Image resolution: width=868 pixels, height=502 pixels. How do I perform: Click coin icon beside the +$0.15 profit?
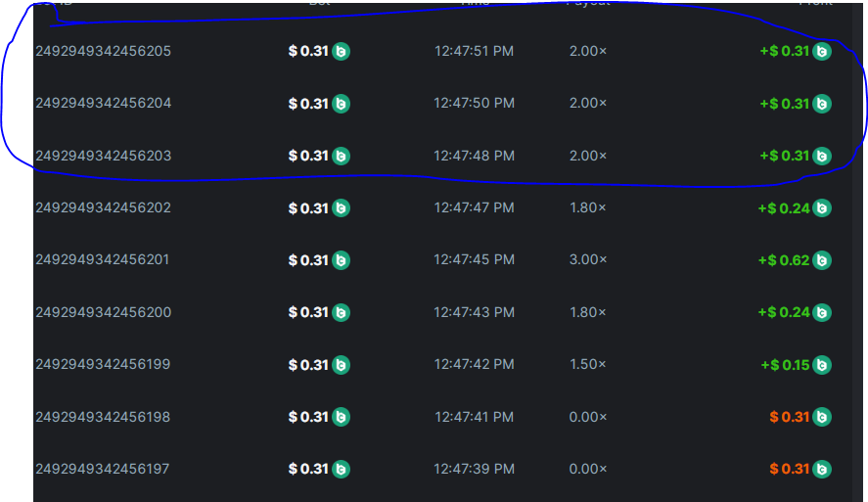(x=822, y=365)
